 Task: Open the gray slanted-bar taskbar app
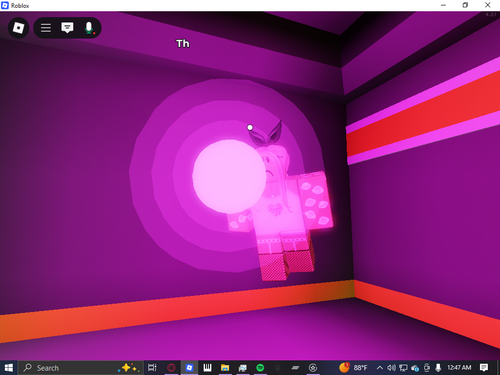295,368
